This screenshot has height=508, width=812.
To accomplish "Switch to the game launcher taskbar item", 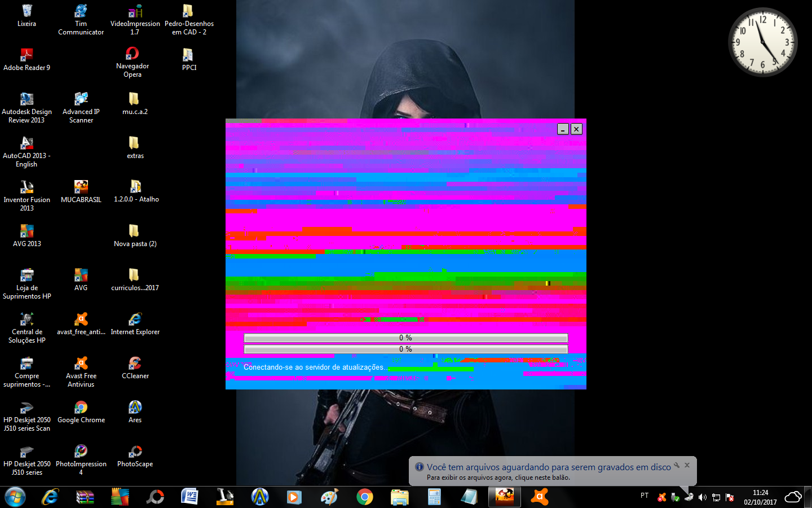I will tap(505, 497).
